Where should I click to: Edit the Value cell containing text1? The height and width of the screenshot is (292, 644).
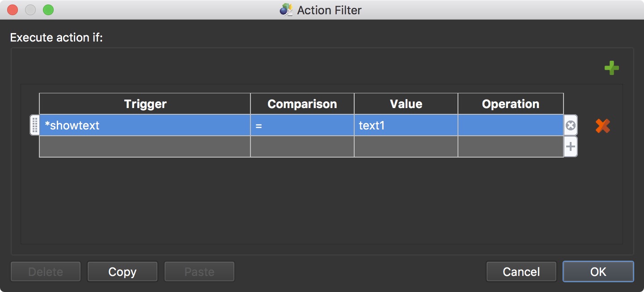(x=406, y=125)
